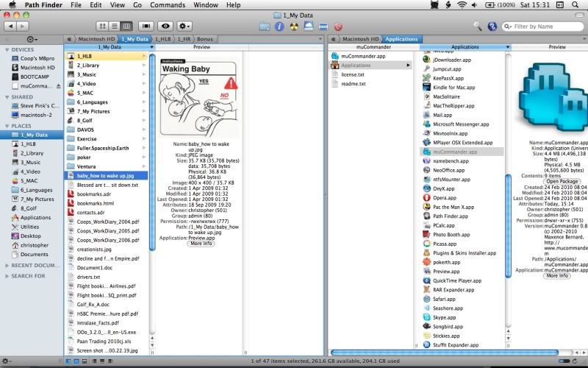
Task: Switch to list view mode
Action: [x=115, y=26]
